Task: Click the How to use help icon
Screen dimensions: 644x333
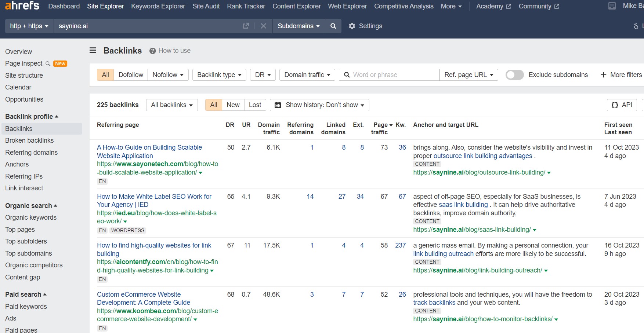Action: pyautogui.click(x=152, y=51)
